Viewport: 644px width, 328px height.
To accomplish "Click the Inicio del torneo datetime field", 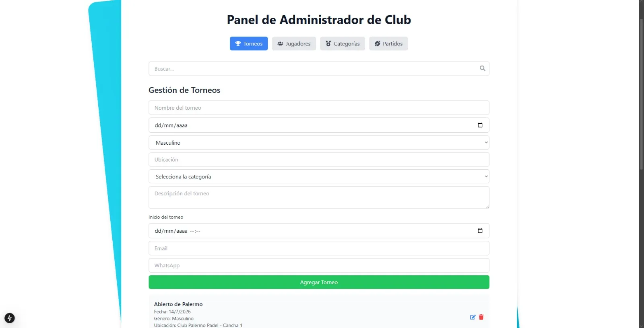I will pyautogui.click(x=319, y=231).
